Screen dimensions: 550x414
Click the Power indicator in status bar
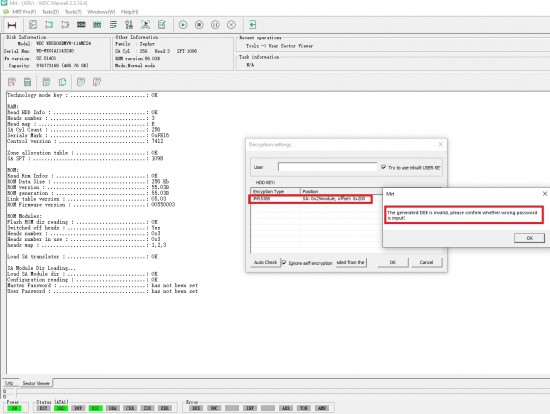[15, 408]
